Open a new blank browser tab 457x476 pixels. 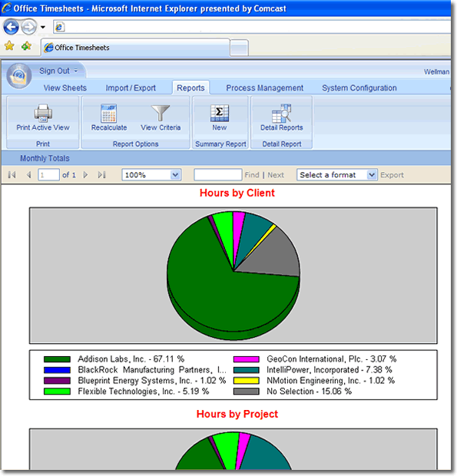239,48
